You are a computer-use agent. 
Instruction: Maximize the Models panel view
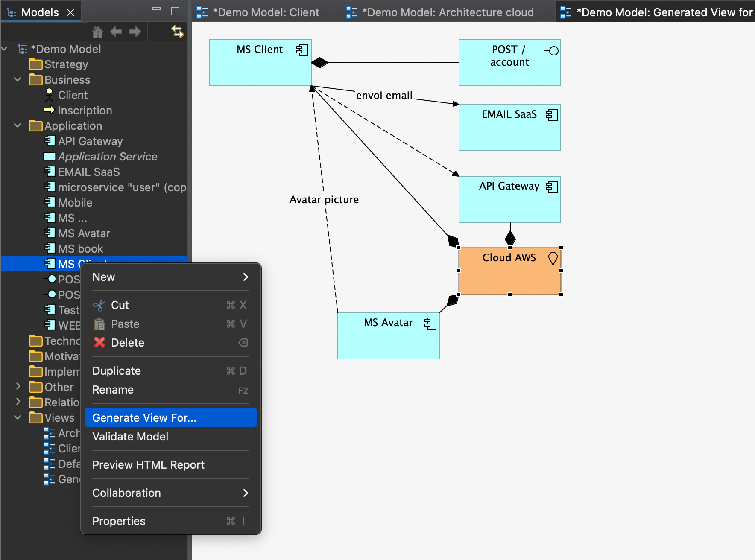(175, 11)
